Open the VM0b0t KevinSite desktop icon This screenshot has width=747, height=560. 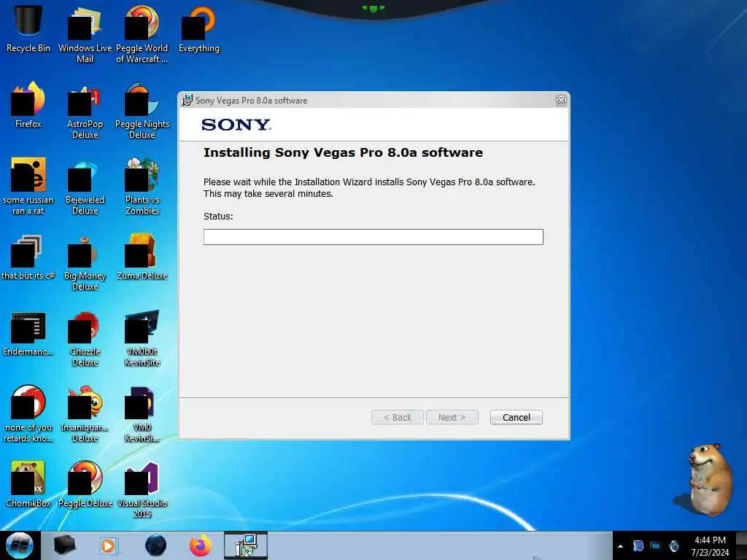[x=142, y=338]
